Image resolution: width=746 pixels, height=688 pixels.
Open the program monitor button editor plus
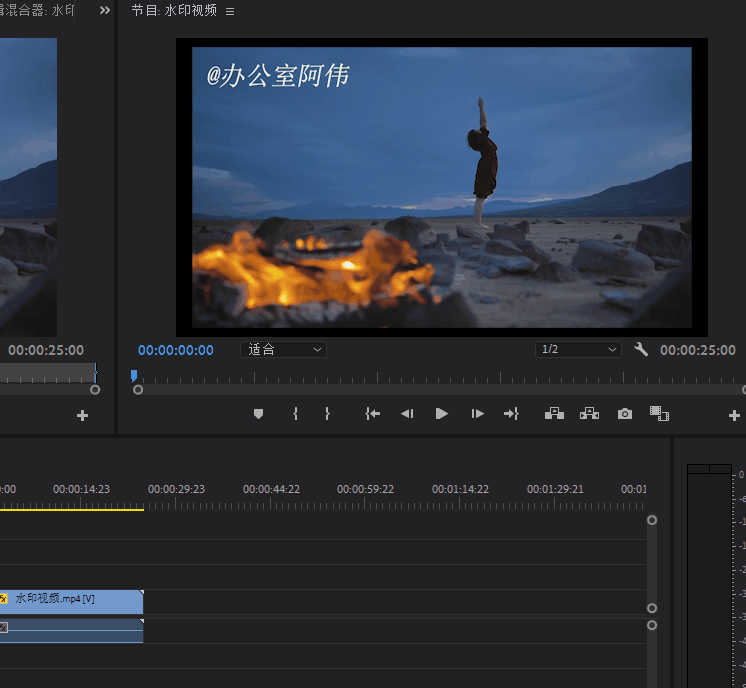734,415
